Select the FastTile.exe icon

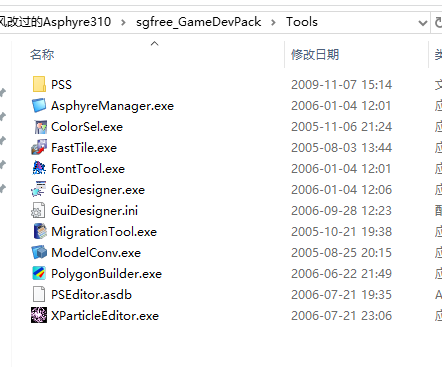tap(39, 148)
